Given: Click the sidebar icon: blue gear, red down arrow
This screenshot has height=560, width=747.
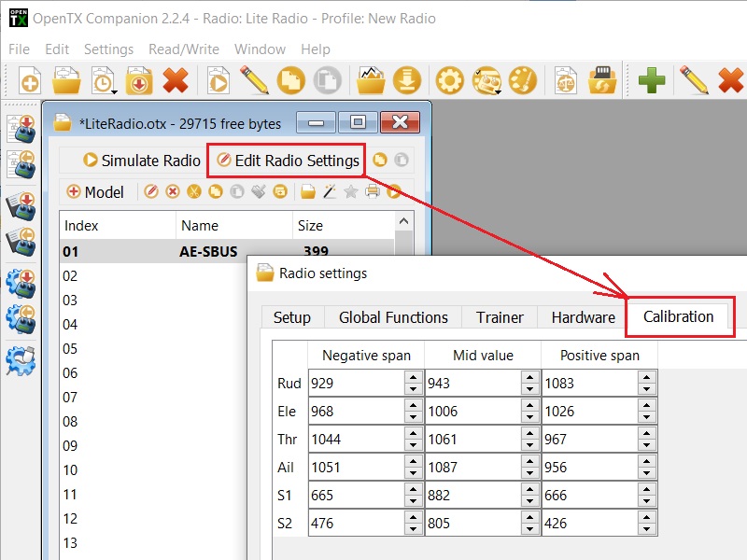Looking at the screenshot, I should 21,284.
